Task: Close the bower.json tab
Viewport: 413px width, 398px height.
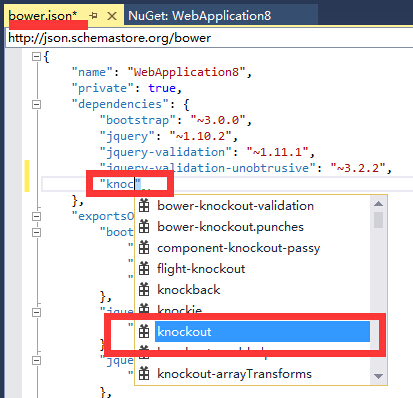Action: pyautogui.click(x=112, y=16)
